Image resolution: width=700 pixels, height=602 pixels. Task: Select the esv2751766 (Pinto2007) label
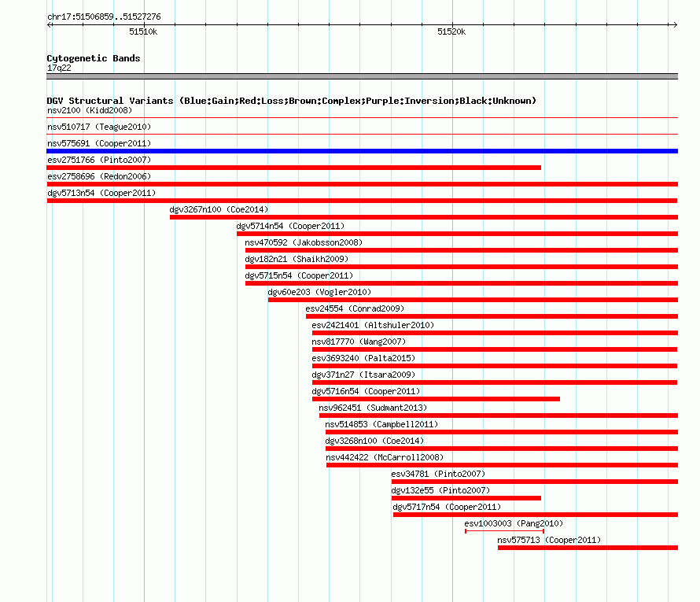pos(99,160)
